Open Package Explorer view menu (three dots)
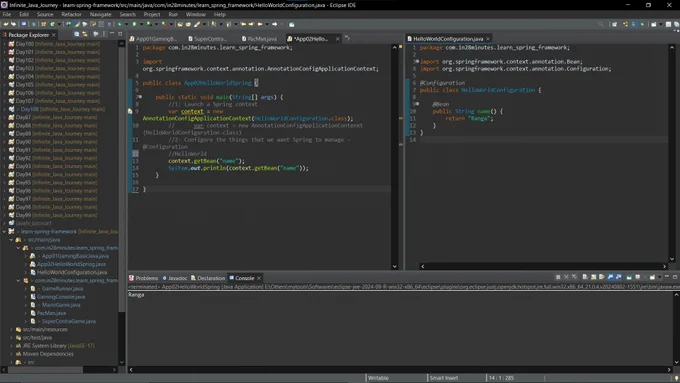Screen dimensions: 680x383 tap(104, 34)
